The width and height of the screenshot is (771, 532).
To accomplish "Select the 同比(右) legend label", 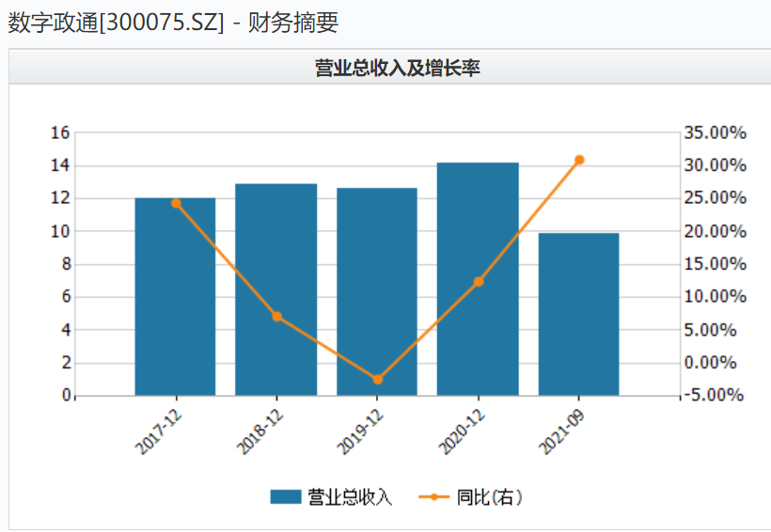I will [489, 497].
